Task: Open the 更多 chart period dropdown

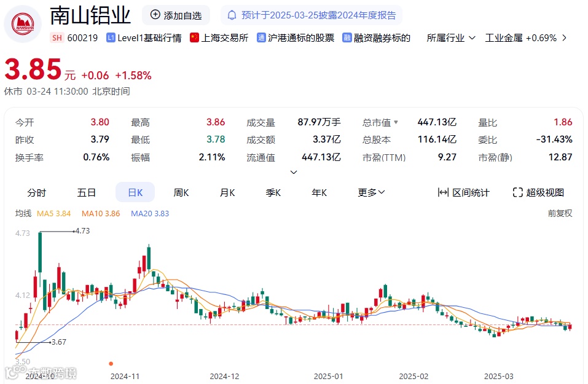Action: (x=371, y=192)
